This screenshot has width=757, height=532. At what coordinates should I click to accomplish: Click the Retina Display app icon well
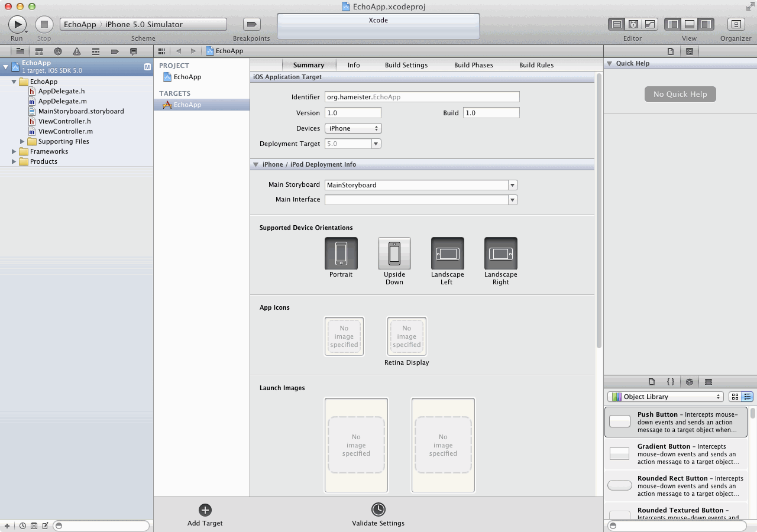point(407,336)
